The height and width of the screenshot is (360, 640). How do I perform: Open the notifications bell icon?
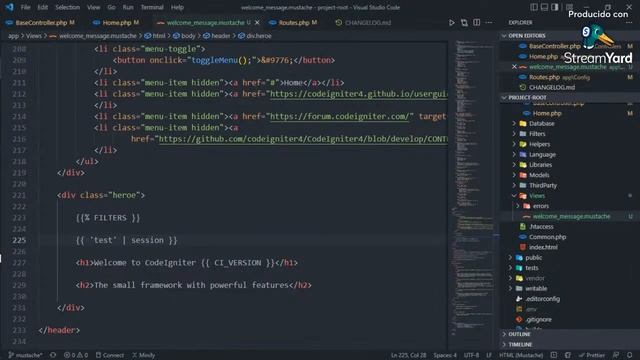(x=630, y=355)
